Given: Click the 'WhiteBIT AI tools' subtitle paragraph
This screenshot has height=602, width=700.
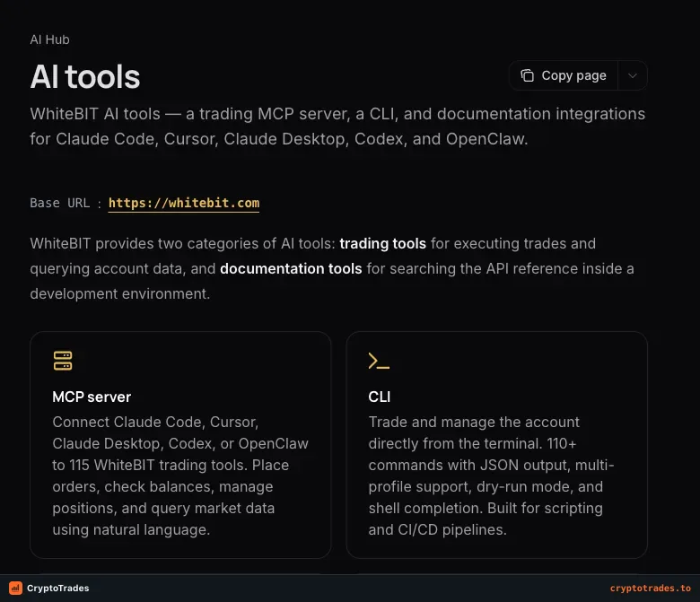Looking at the screenshot, I should (x=337, y=127).
